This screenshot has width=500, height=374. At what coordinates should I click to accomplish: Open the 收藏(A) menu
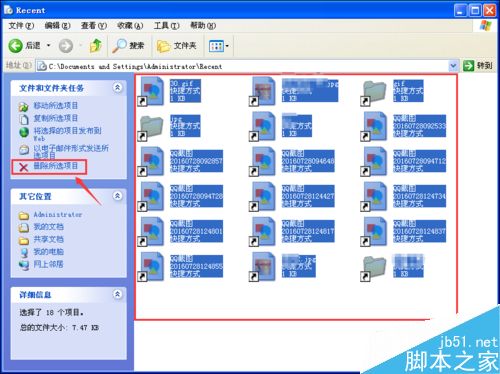click(x=130, y=25)
